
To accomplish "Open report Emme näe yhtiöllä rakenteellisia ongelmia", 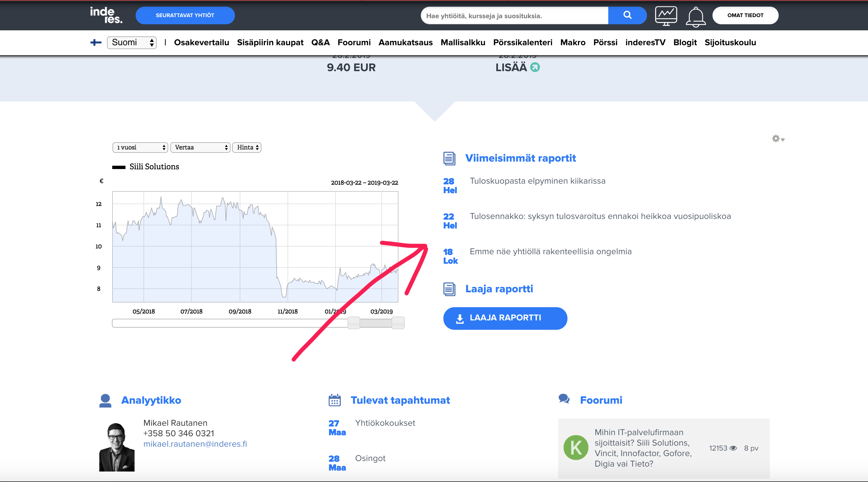I will click(551, 252).
